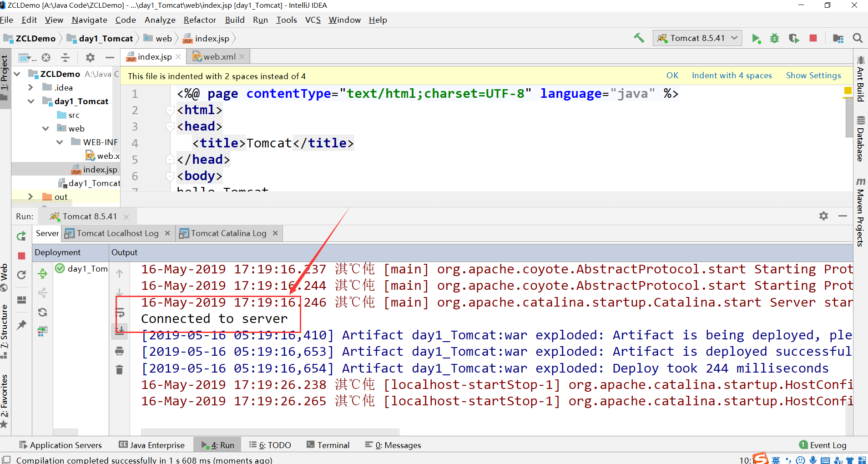868x464 pixels.
Task: Open Project panel settings gear
Action: click(x=90, y=57)
